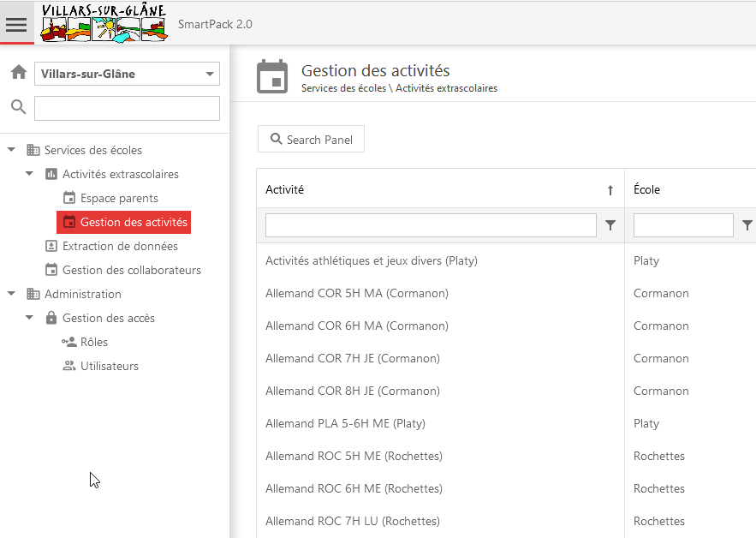Click the Villars-sur-Glâne logo
The height and width of the screenshot is (538, 756).
point(104,23)
